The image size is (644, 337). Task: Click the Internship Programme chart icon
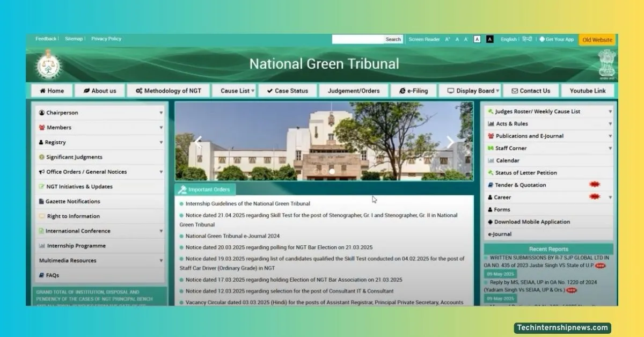pyautogui.click(x=42, y=246)
